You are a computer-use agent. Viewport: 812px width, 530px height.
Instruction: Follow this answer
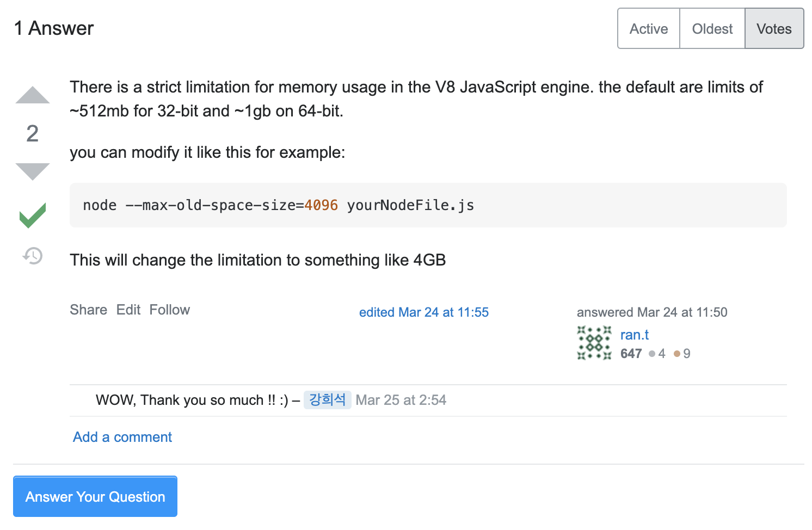click(170, 310)
